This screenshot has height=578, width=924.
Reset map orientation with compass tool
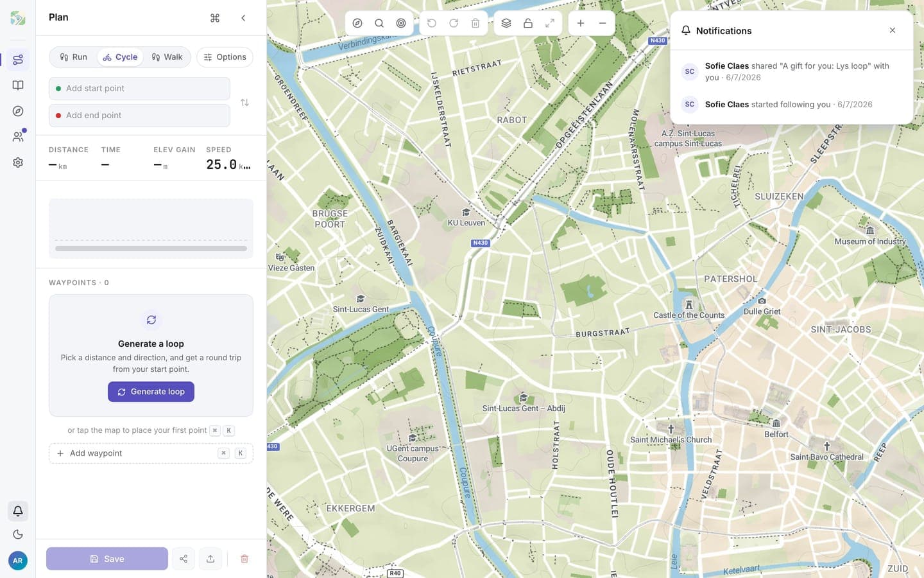(x=357, y=23)
